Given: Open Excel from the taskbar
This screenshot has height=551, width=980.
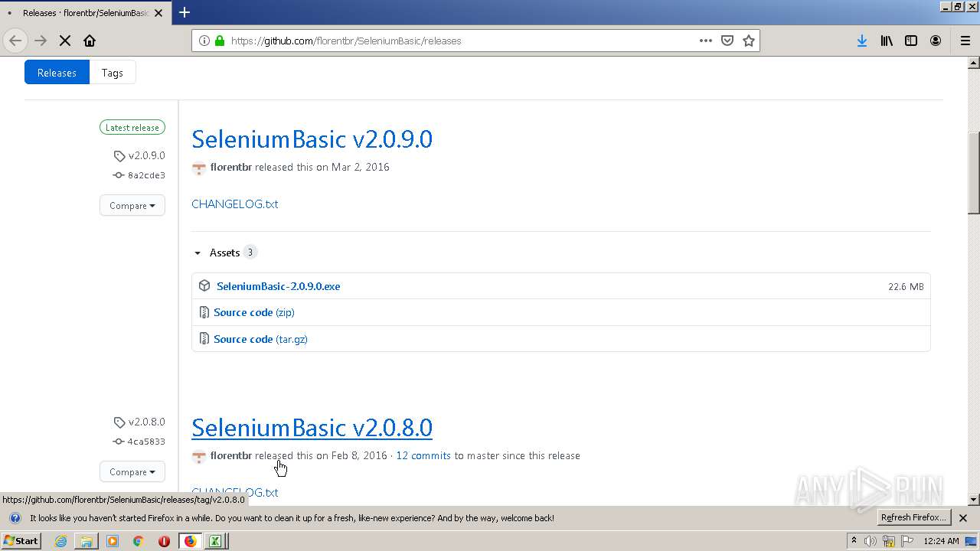Looking at the screenshot, I should [215, 541].
